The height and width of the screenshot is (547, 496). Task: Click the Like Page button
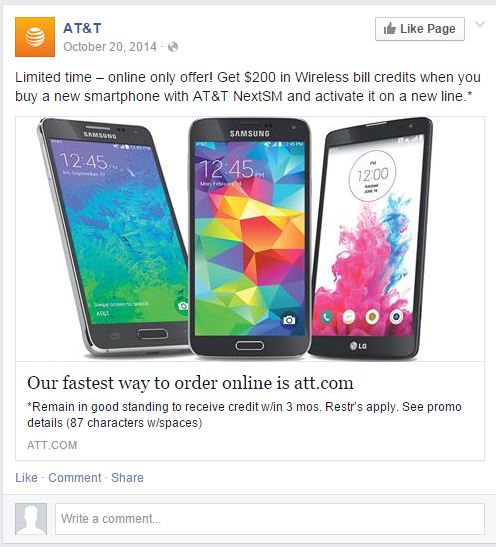420,29
